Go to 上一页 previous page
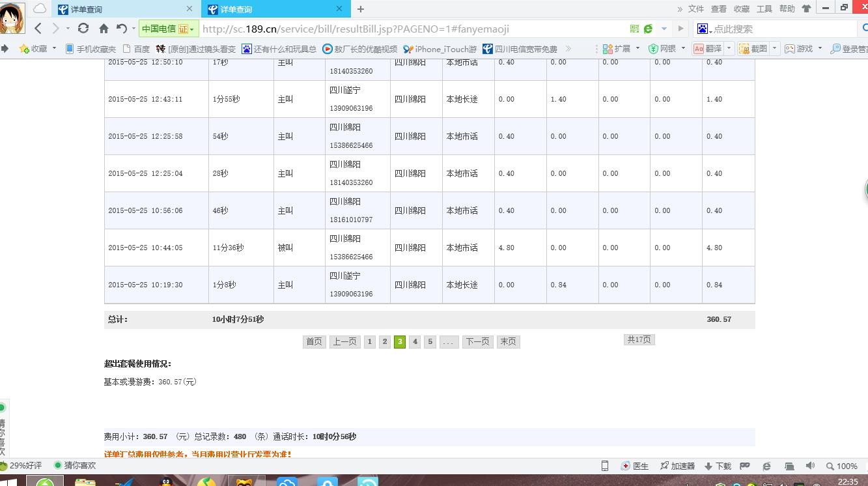 coord(344,341)
